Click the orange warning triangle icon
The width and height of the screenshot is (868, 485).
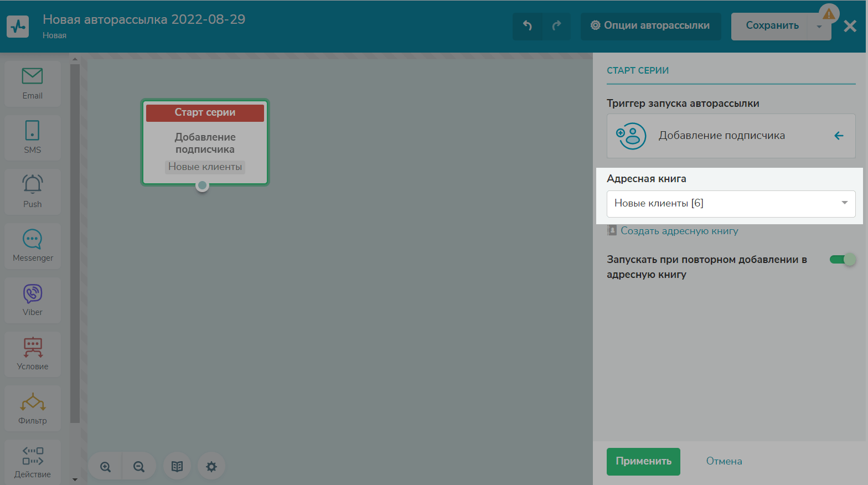(829, 13)
